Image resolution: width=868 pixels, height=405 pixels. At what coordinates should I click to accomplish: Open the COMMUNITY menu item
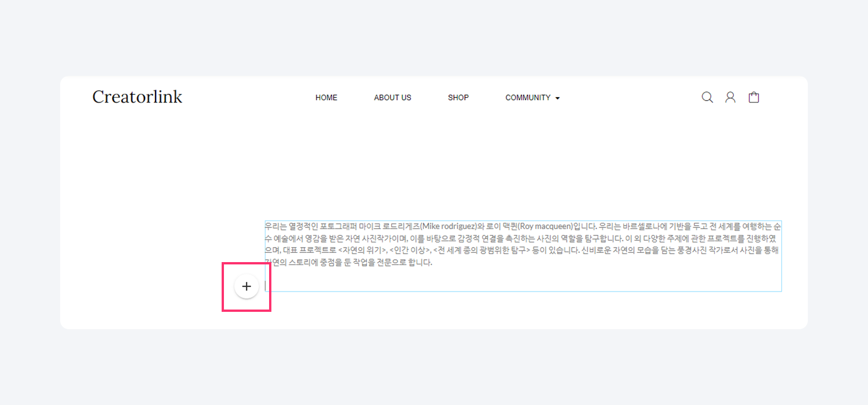pyautogui.click(x=528, y=98)
